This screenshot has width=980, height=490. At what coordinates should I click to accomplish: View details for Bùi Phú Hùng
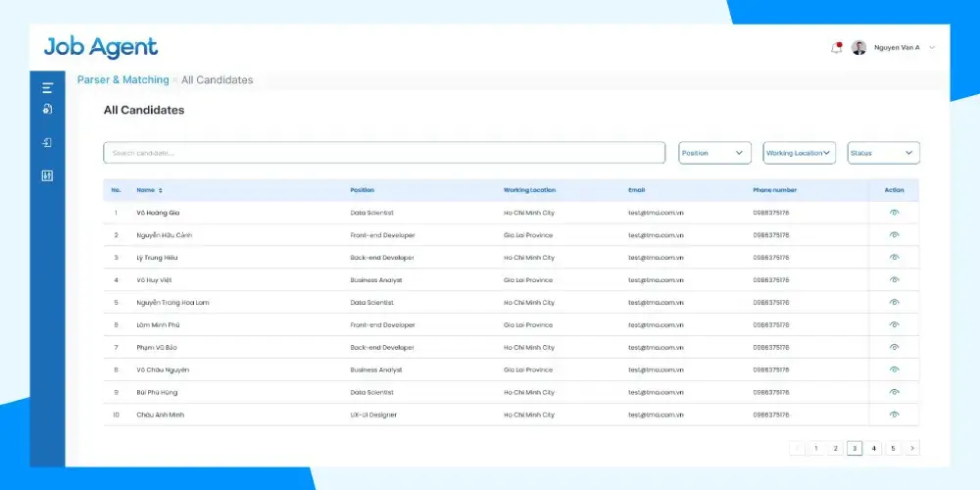pos(894,393)
